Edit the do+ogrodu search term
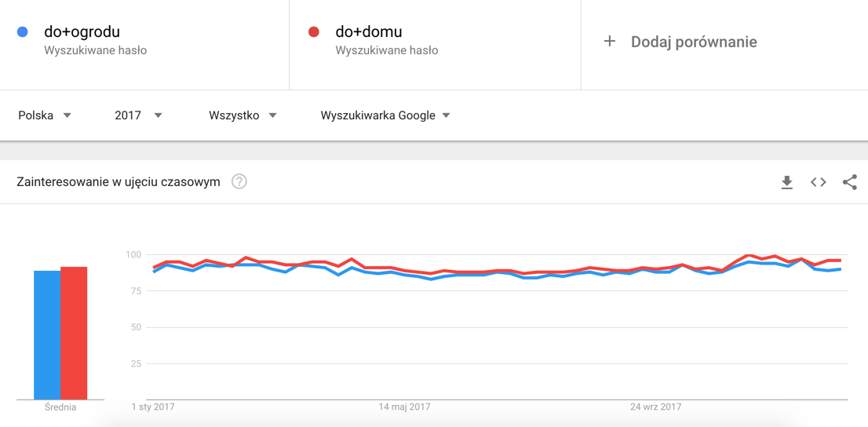The image size is (868, 427). click(x=82, y=32)
